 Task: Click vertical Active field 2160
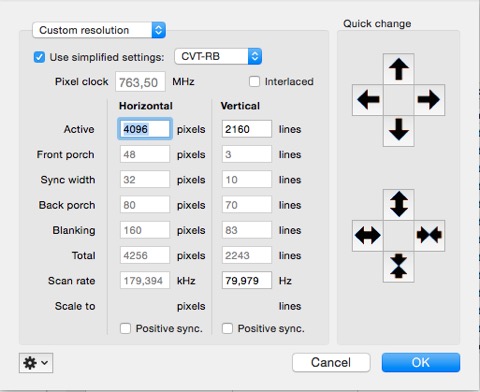[x=247, y=129]
